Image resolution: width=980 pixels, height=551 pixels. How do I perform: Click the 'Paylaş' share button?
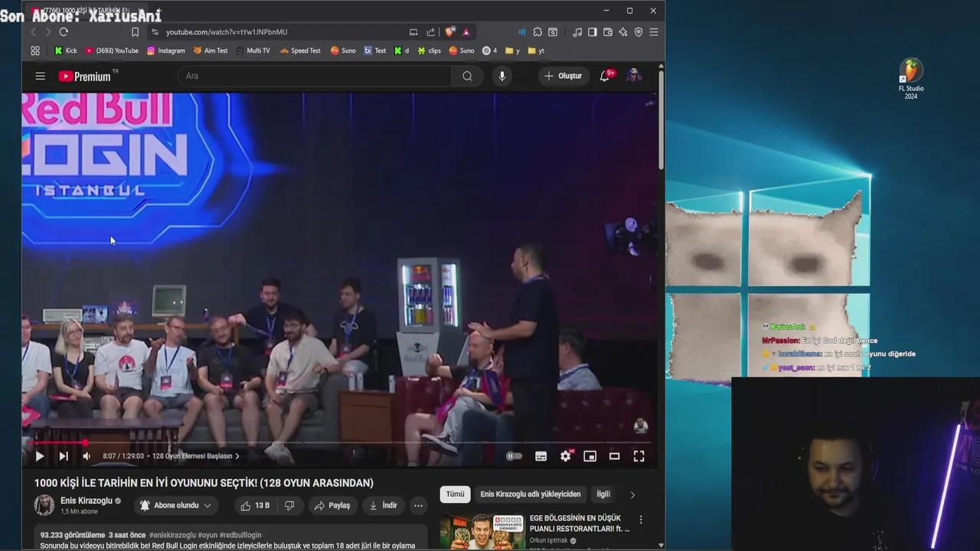[332, 505]
